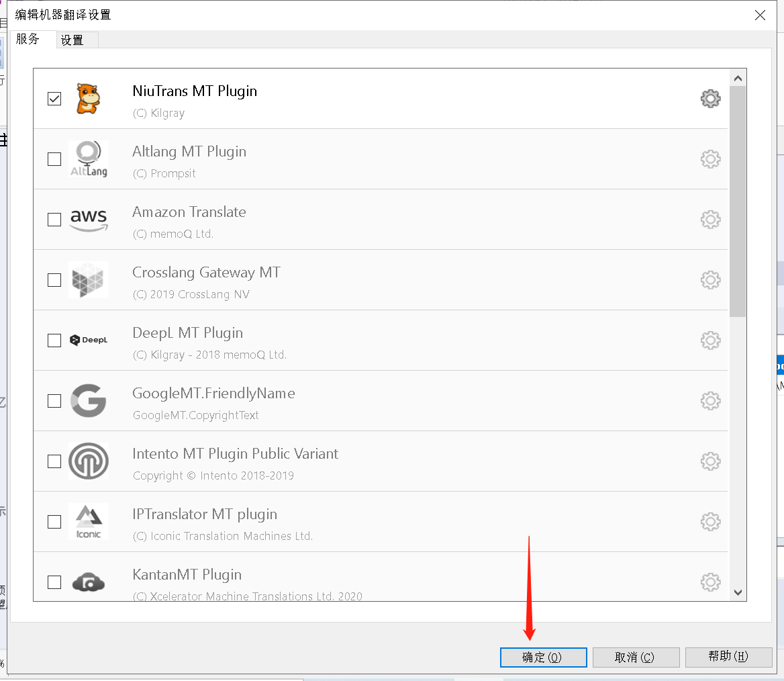Click the Google G logo
This screenshot has height=681, width=784.
[89, 401]
